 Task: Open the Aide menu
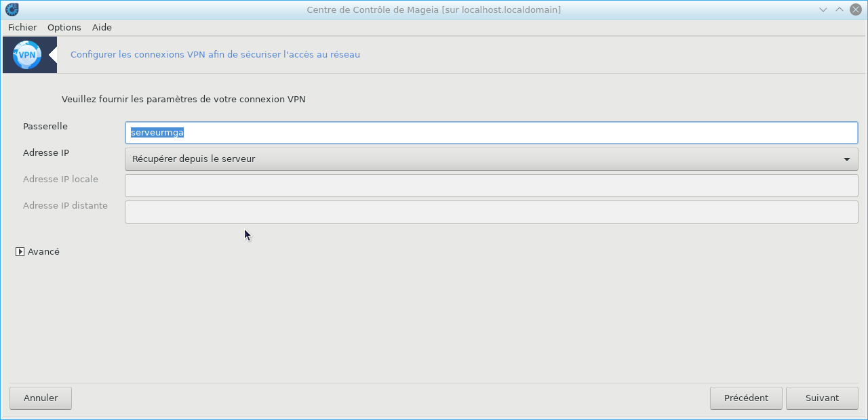tap(102, 27)
